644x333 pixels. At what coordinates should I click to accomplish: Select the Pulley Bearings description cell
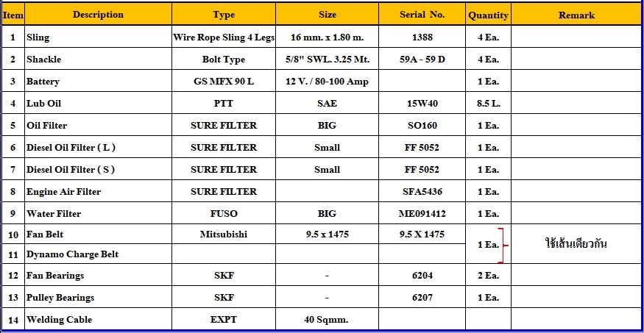98,297
